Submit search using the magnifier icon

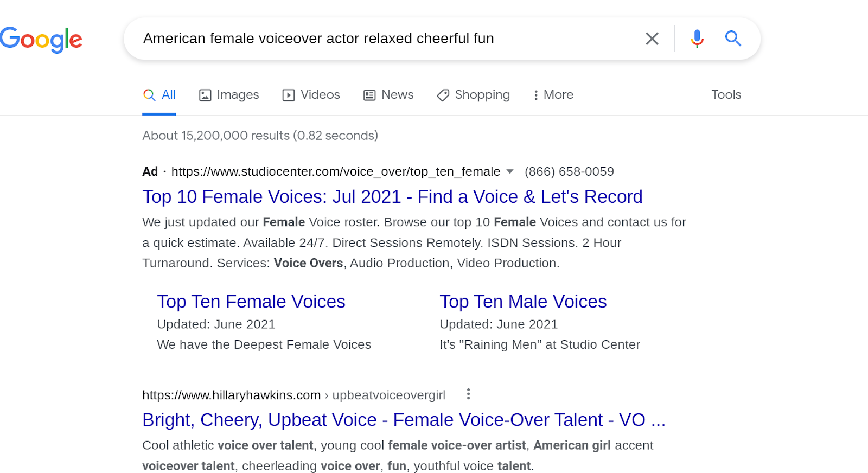click(x=733, y=39)
